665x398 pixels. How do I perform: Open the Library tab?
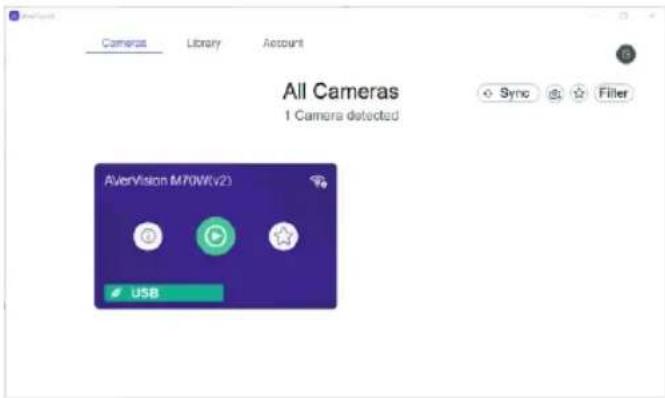[x=204, y=43]
